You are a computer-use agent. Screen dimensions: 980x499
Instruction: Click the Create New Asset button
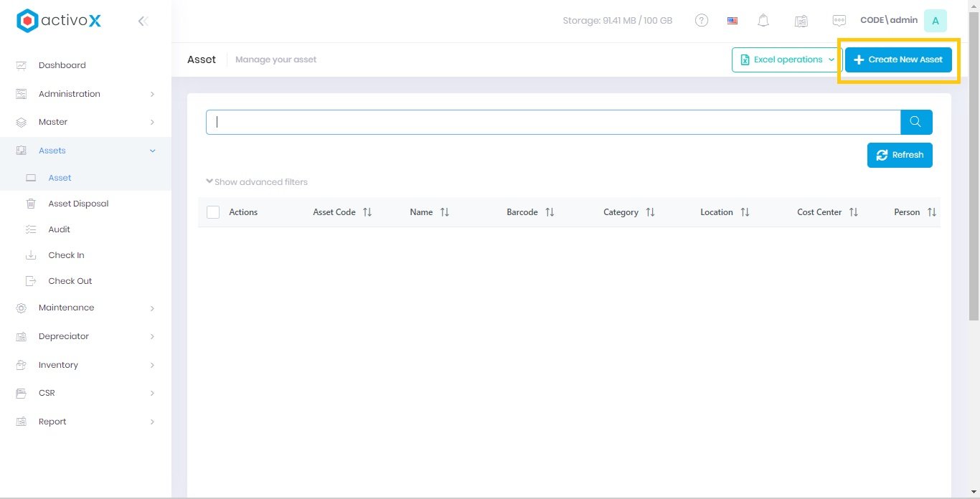(898, 60)
